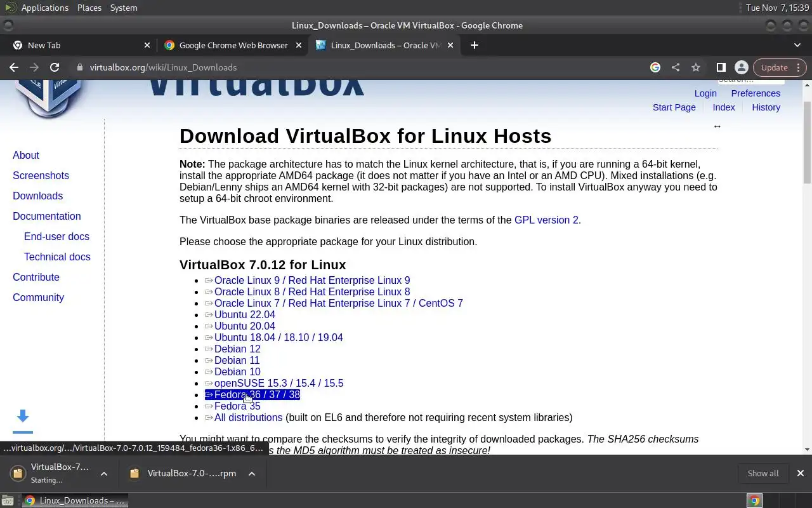Click Show all downloads button

pos(763,473)
